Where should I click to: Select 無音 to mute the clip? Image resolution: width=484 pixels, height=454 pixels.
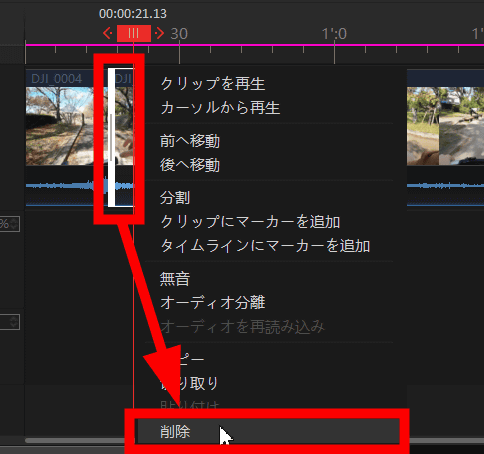click(x=175, y=279)
